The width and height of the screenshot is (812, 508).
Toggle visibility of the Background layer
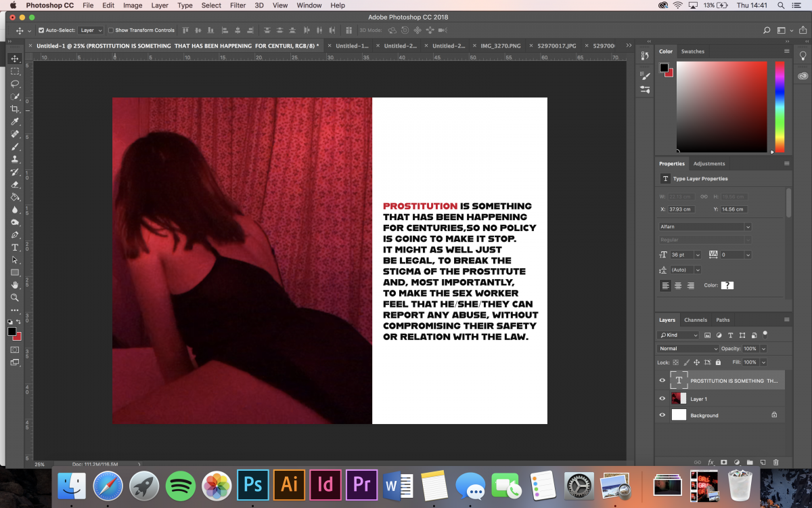[662, 415]
